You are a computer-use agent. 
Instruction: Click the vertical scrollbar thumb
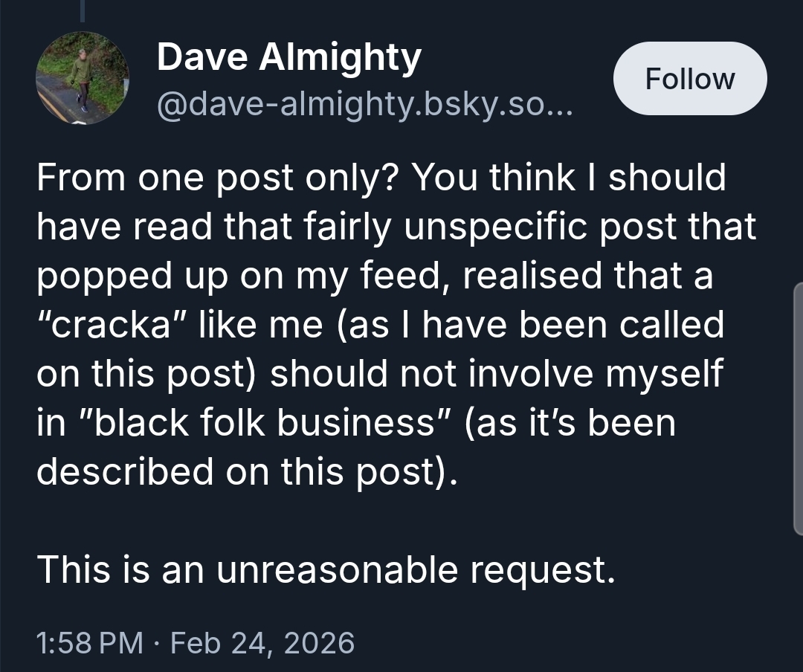[x=798, y=407]
